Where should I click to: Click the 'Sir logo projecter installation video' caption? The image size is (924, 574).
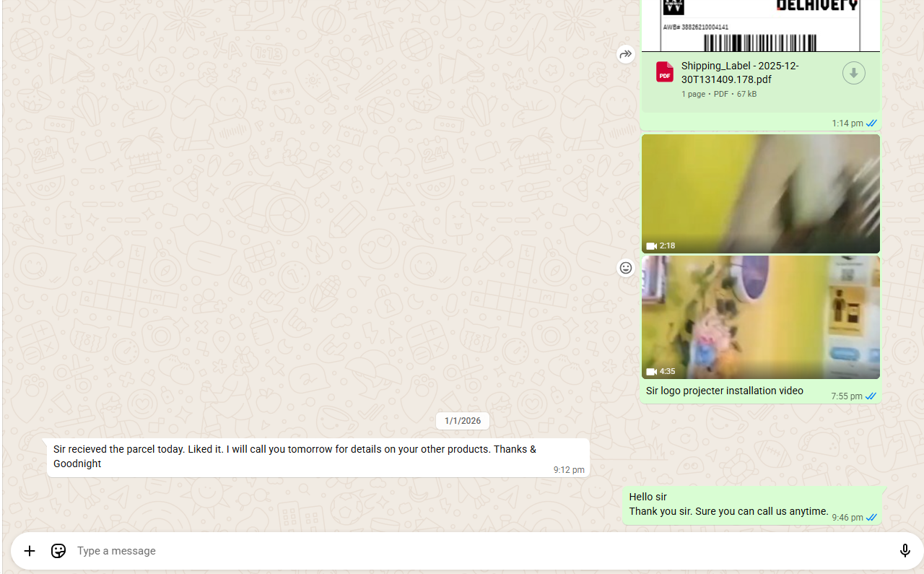tap(724, 391)
